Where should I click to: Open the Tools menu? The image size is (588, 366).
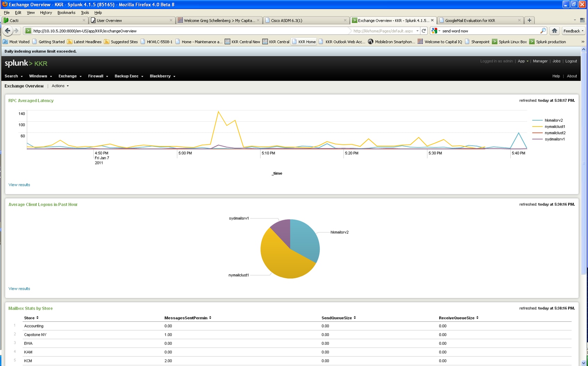click(x=85, y=13)
